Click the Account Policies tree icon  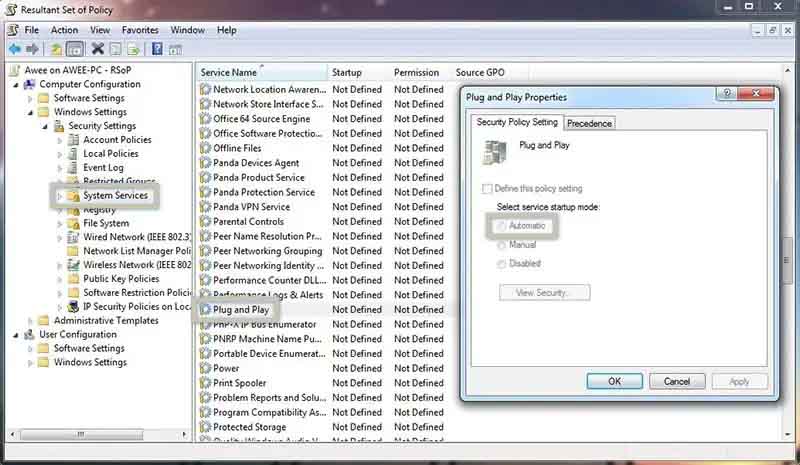pyautogui.click(x=73, y=139)
